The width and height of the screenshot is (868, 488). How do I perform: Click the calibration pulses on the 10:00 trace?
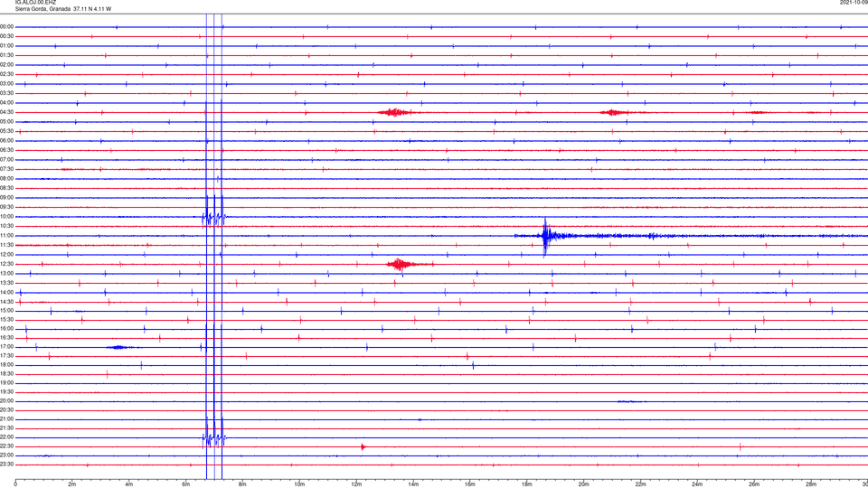tap(213, 218)
